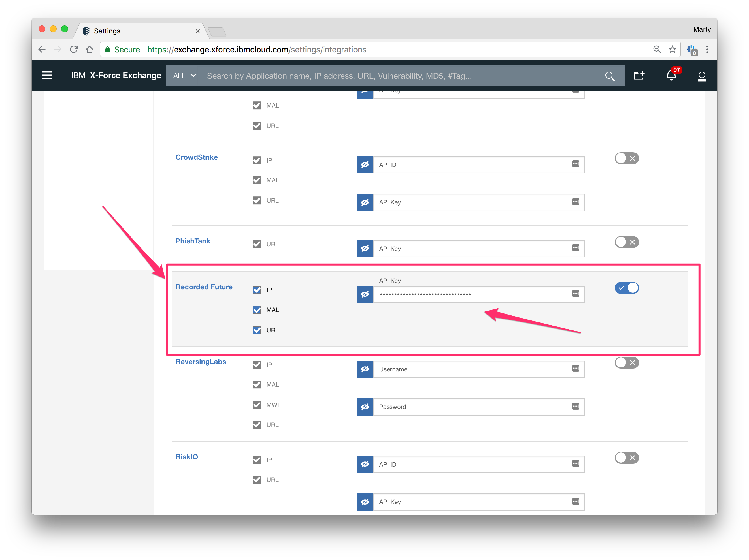749x560 pixels.
Task: Open the user profile icon
Action: [x=702, y=76]
